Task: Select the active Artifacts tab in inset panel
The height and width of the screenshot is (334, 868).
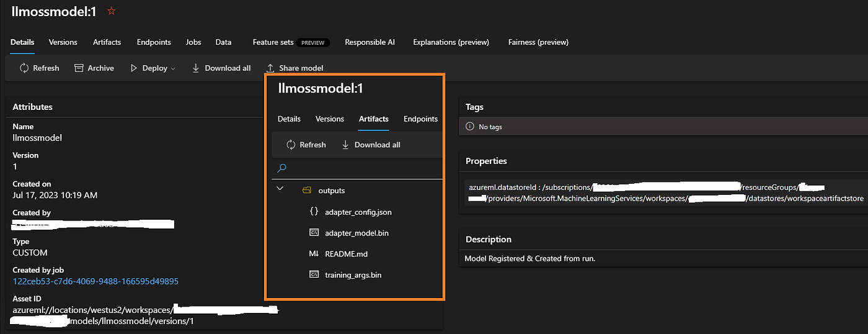Action: point(374,119)
